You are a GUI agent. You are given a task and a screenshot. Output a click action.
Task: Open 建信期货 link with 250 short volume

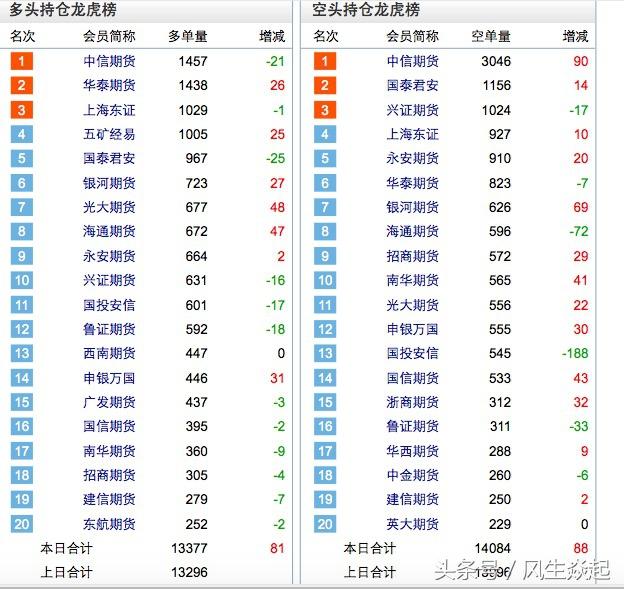point(412,499)
